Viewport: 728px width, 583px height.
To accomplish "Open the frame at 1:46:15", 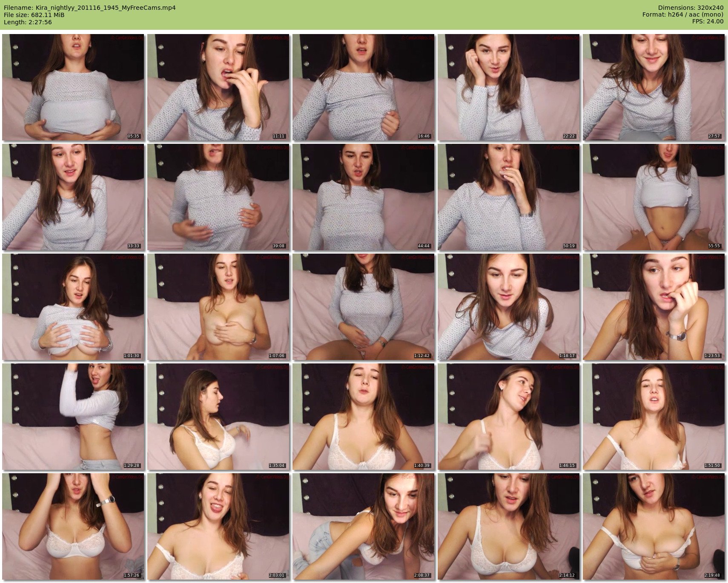I will (508, 417).
